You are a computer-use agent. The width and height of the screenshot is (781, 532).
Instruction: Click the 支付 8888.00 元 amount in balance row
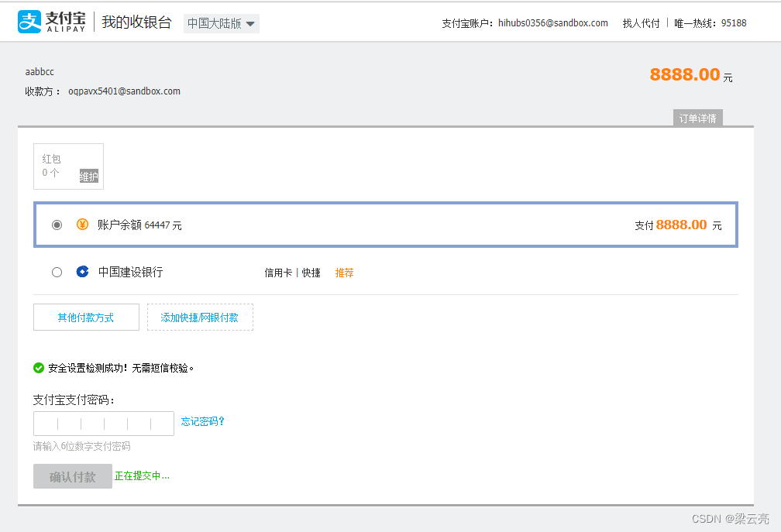point(678,225)
